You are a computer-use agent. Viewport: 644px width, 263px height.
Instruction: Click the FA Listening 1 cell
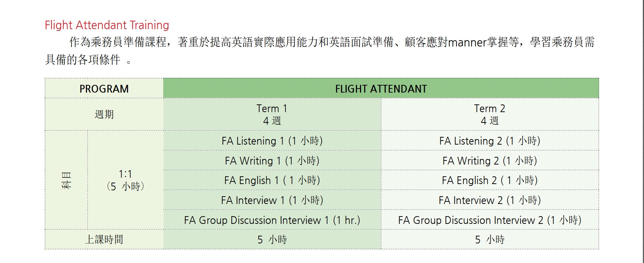(272, 141)
